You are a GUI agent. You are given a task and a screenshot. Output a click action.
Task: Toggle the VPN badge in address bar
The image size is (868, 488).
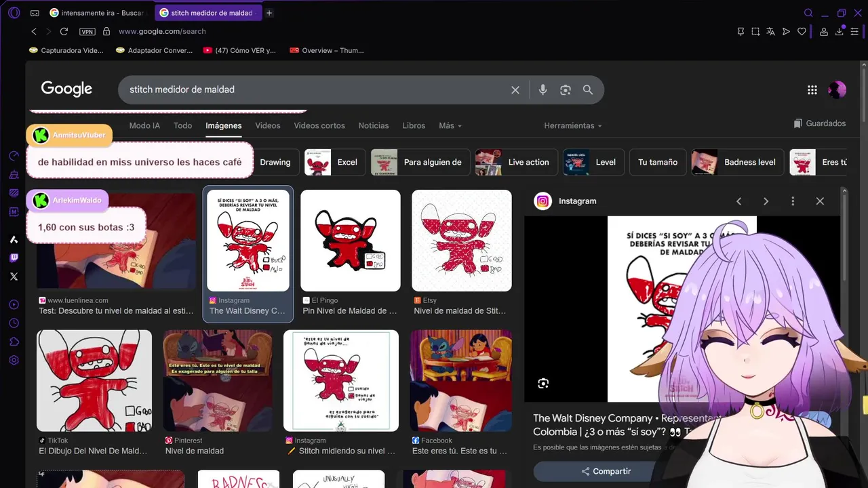point(87,32)
